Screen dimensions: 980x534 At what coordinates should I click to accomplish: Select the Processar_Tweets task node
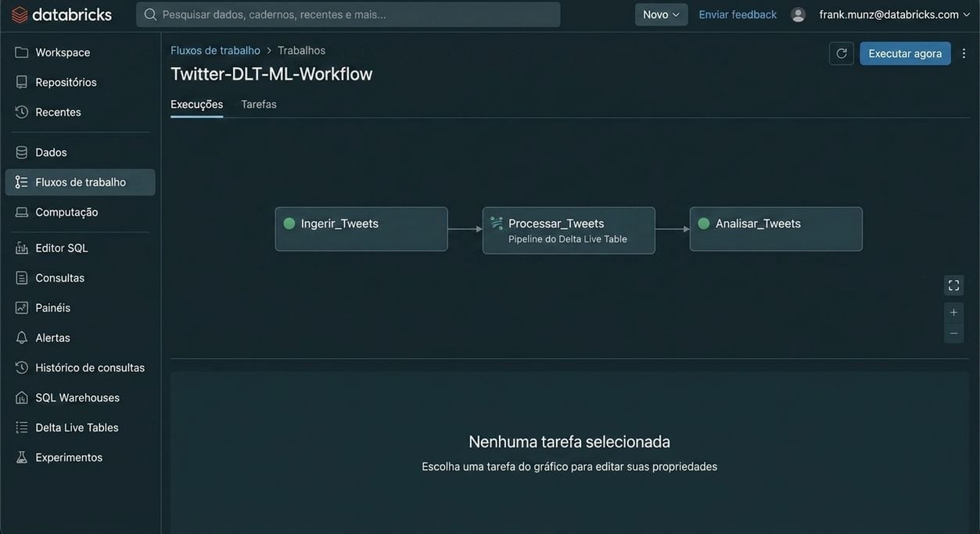coord(569,231)
